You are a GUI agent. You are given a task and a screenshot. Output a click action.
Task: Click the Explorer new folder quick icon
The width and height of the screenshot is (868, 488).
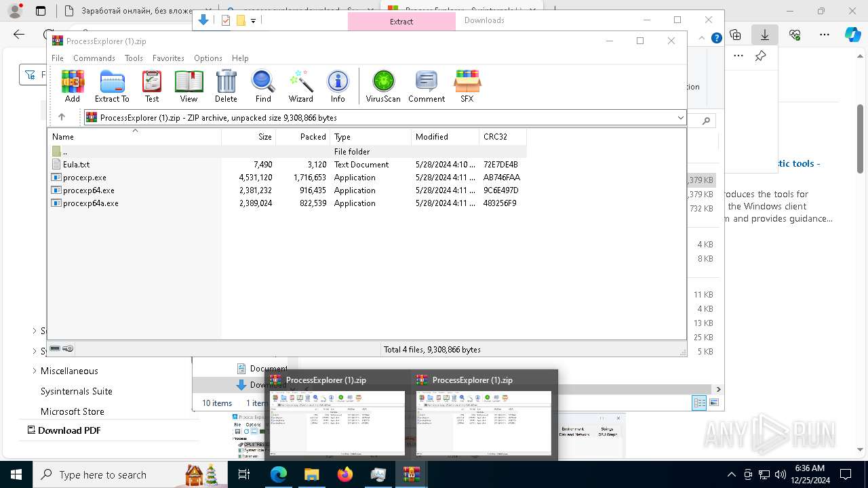coord(241,21)
